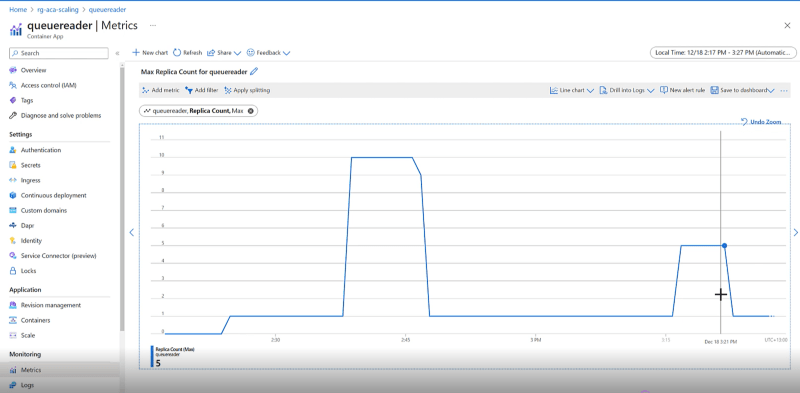Edit chart title with pencil icon

(x=254, y=72)
